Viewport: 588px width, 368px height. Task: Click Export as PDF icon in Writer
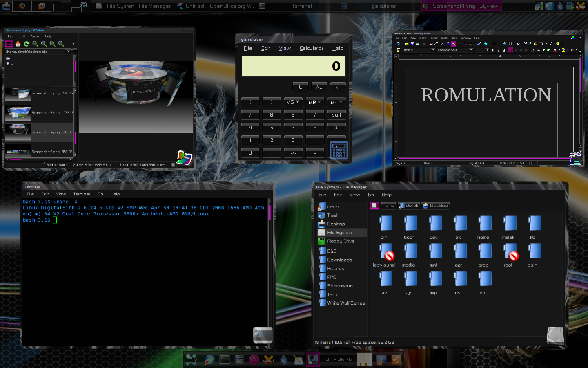pos(431,44)
